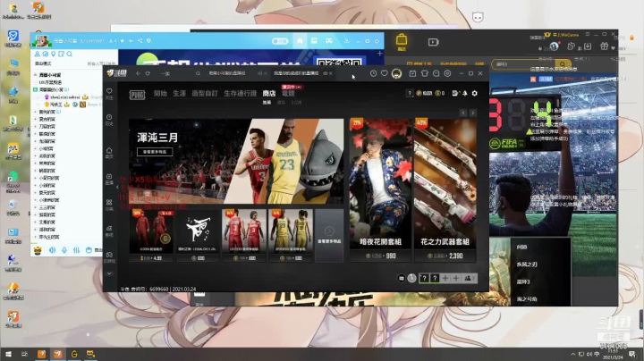Click the WeGame search input field
644x361 pixels.
pos(523,64)
